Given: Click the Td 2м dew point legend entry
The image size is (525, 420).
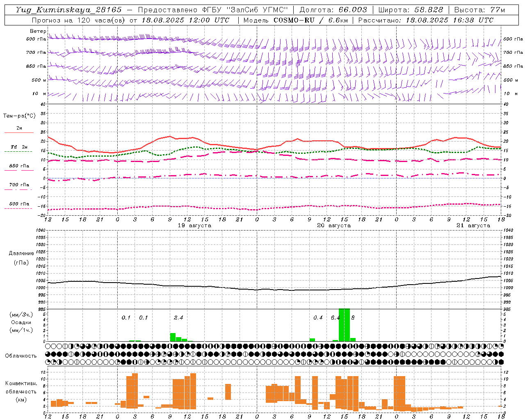Looking at the screenshot, I should [19, 147].
